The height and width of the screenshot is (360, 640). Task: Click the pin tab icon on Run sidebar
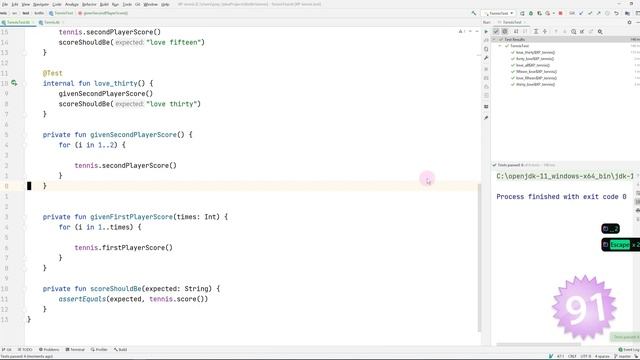coord(486,118)
